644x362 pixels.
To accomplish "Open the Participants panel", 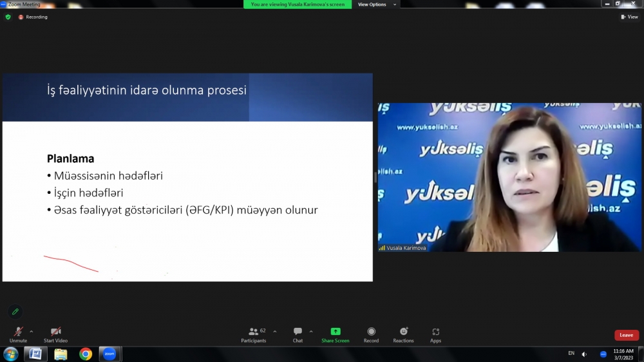I will tap(254, 334).
